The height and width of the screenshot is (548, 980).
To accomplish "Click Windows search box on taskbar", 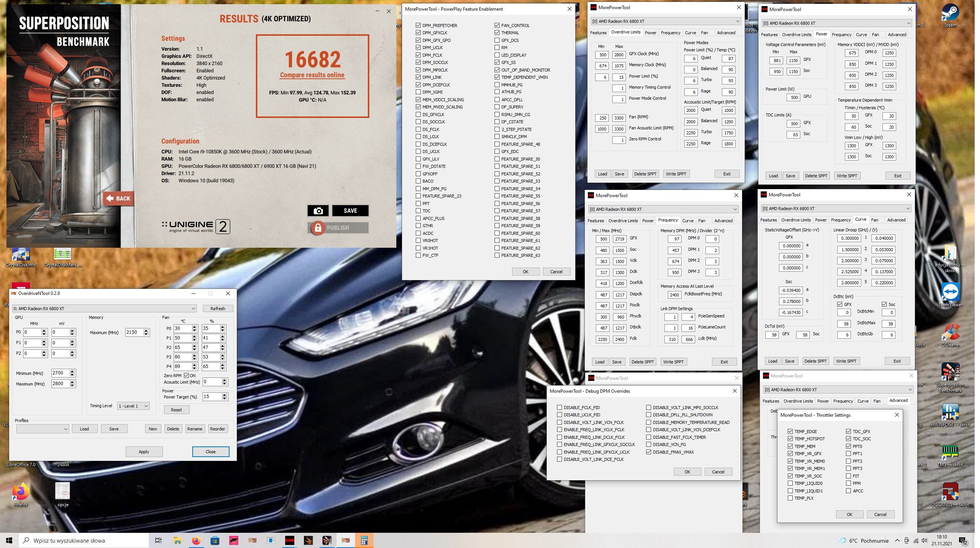I will coord(84,540).
